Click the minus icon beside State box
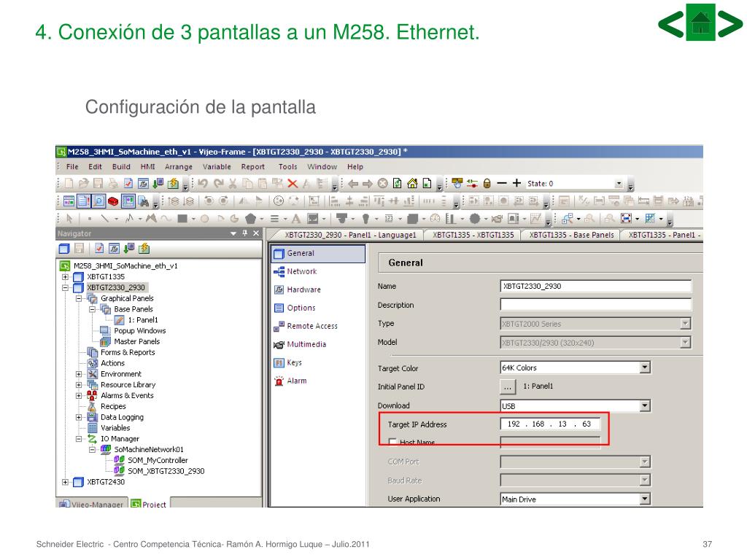This screenshot has width=747, height=560. click(x=502, y=183)
